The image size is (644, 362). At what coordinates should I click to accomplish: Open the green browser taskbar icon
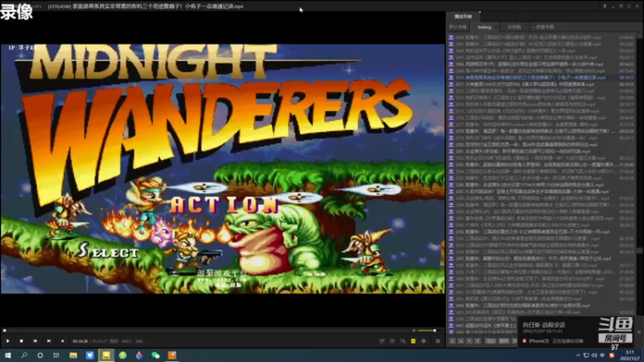click(122, 356)
